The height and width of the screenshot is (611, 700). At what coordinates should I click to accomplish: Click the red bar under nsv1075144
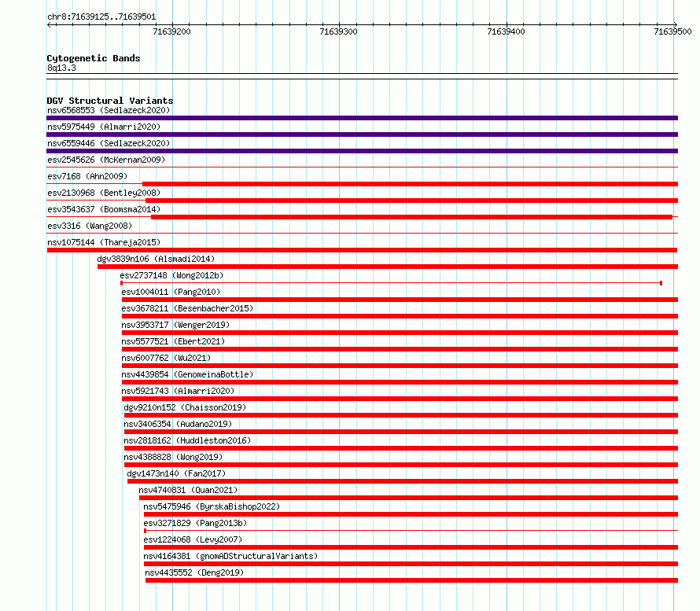(x=362, y=250)
